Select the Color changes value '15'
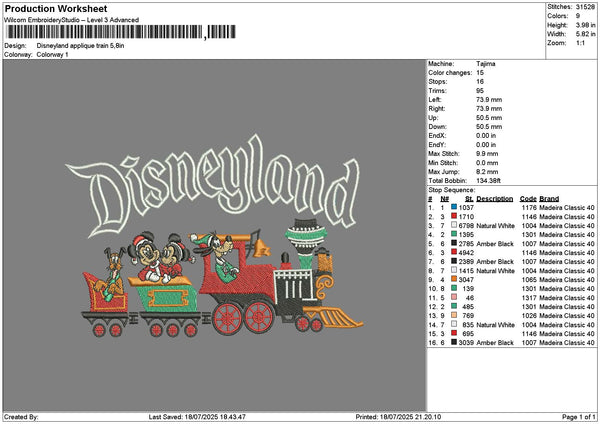Screen dimensions: 600x424 pyautogui.click(x=480, y=73)
